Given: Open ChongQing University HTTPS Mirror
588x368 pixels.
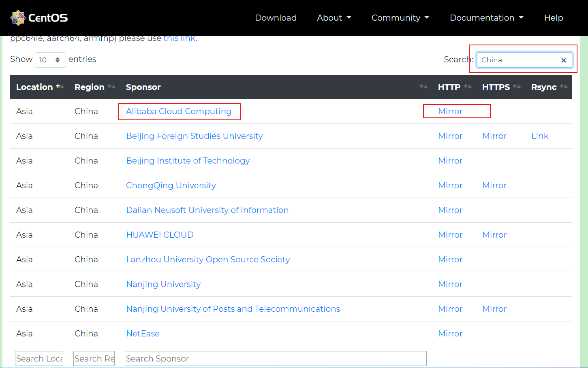Looking at the screenshot, I should pyautogui.click(x=494, y=185).
